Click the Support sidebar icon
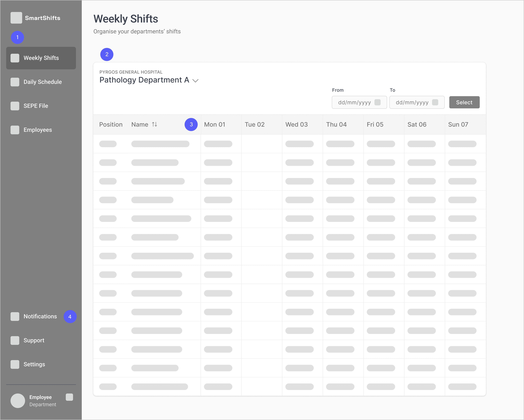The width and height of the screenshot is (524, 420). click(15, 340)
